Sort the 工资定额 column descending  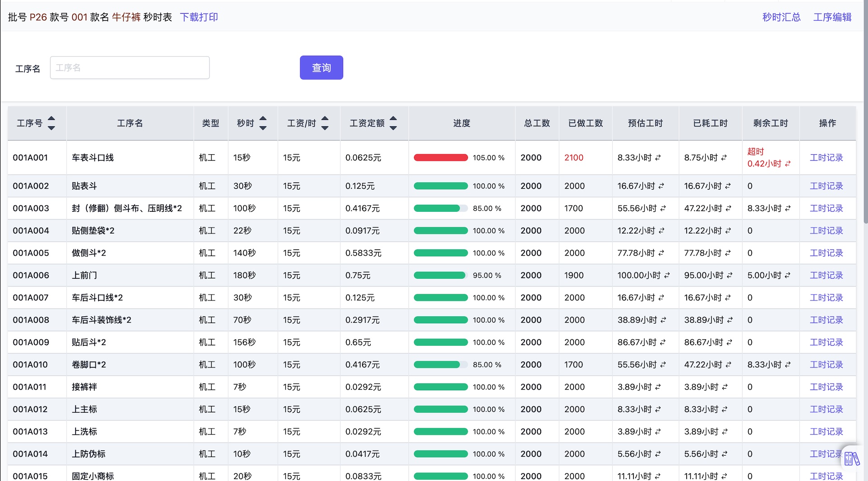tap(393, 127)
